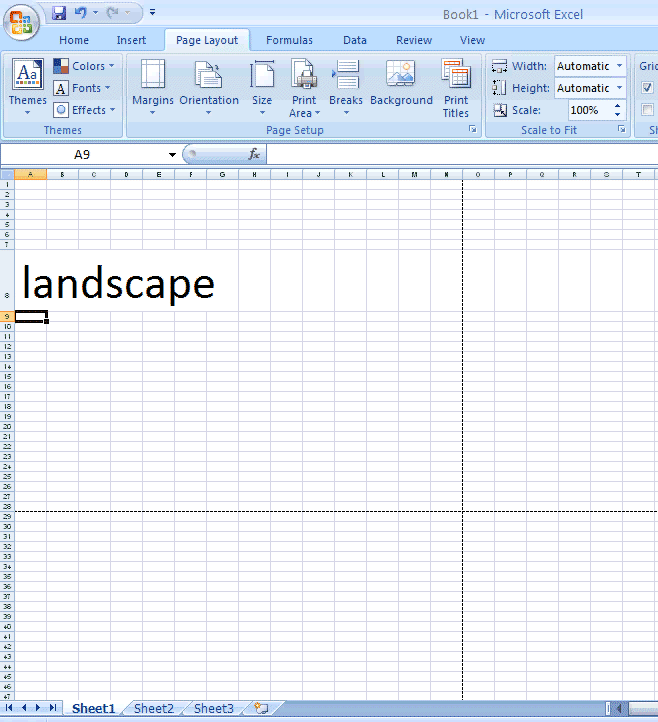Save the workbook from the quick toolbar

pyautogui.click(x=59, y=13)
